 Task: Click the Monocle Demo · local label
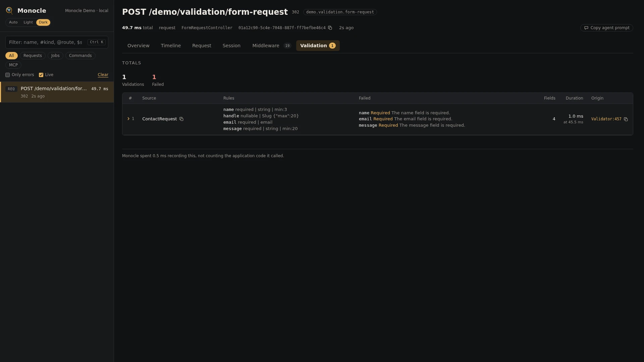pyautogui.click(x=87, y=11)
